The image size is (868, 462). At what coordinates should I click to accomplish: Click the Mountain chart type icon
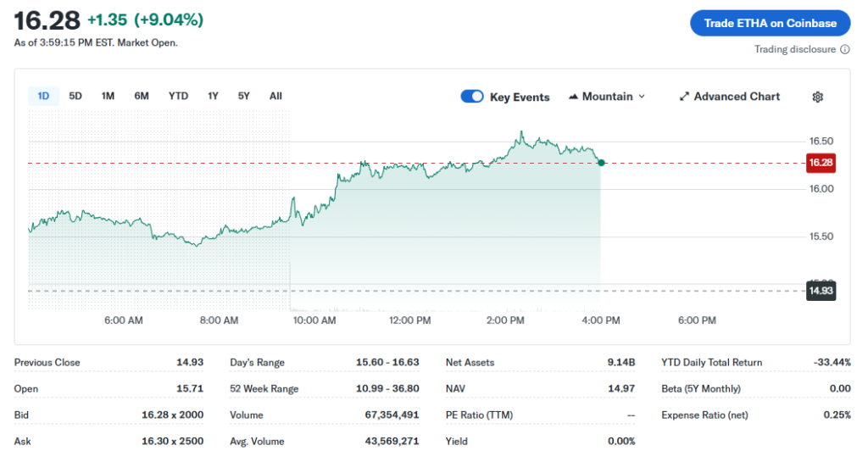click(x=573, y=97)
